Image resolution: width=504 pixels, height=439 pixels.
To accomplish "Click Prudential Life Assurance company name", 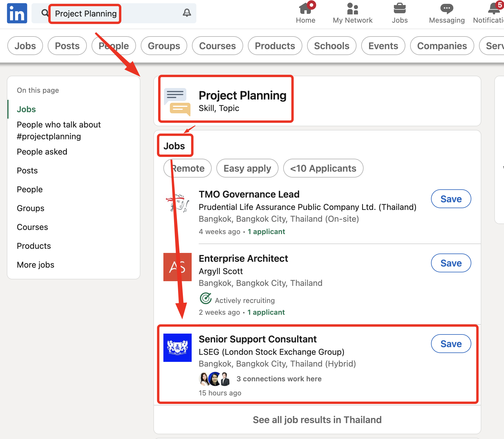I will click(308, 207).
